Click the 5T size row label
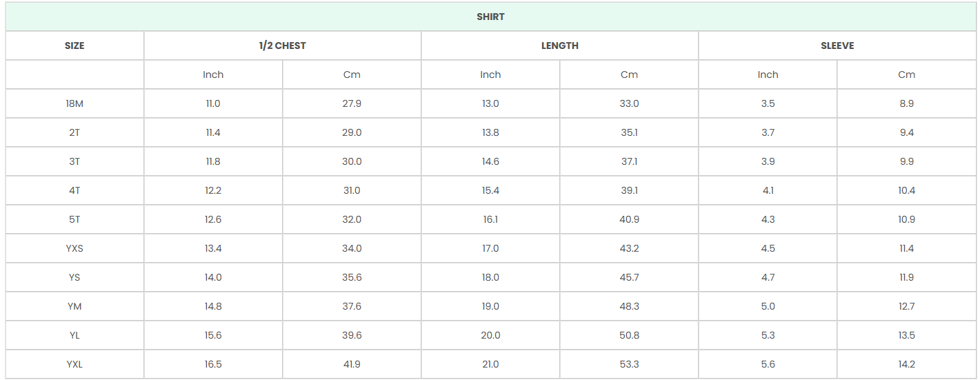This screenshot has width=980, height=380. pos(74,219)
